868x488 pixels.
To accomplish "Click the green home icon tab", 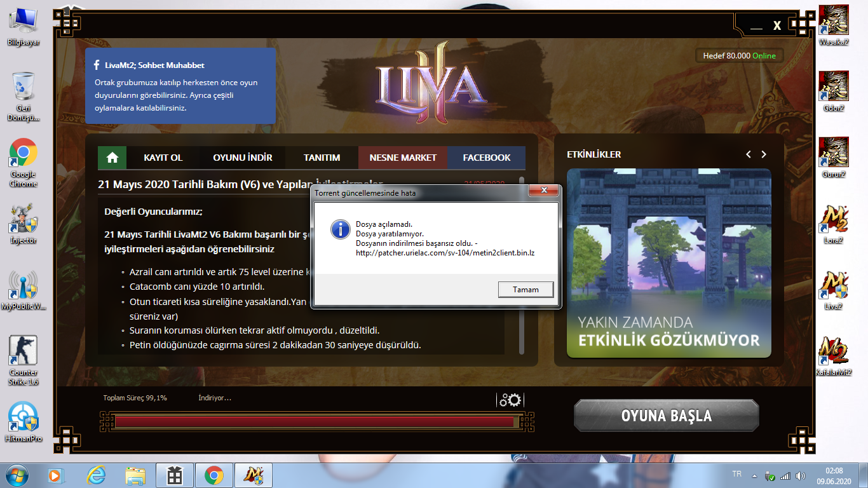I will point(112,158).
